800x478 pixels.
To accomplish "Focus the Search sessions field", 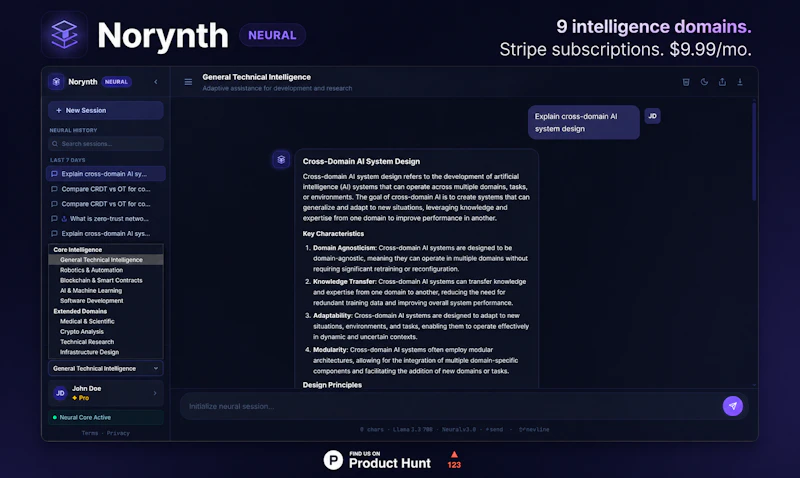I will pyautogui.click(x=106, y=144).
